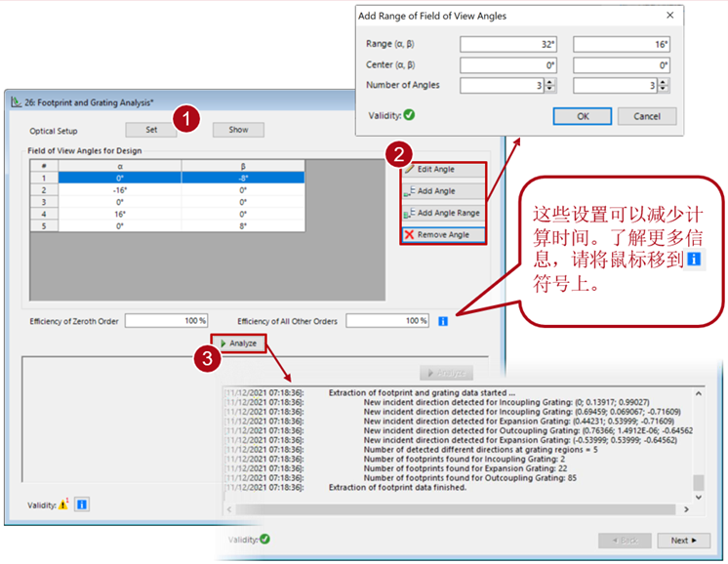Edit the Efficiency of Zeroth Order field
The height and width of the screenshot is (564, 728).
point(166,321)
